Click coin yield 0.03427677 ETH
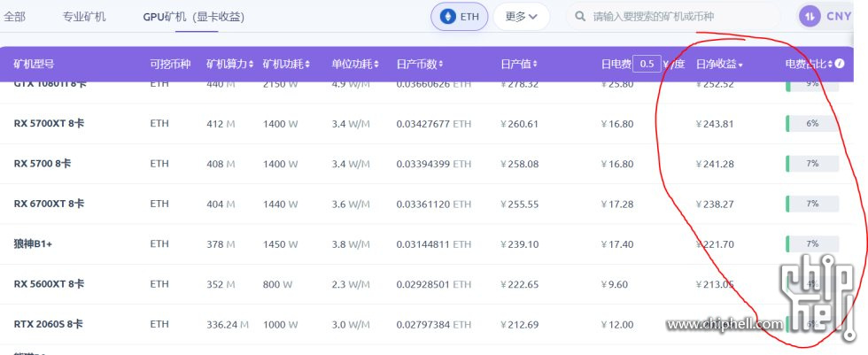The image size is (868, 355). coord(433,124)
